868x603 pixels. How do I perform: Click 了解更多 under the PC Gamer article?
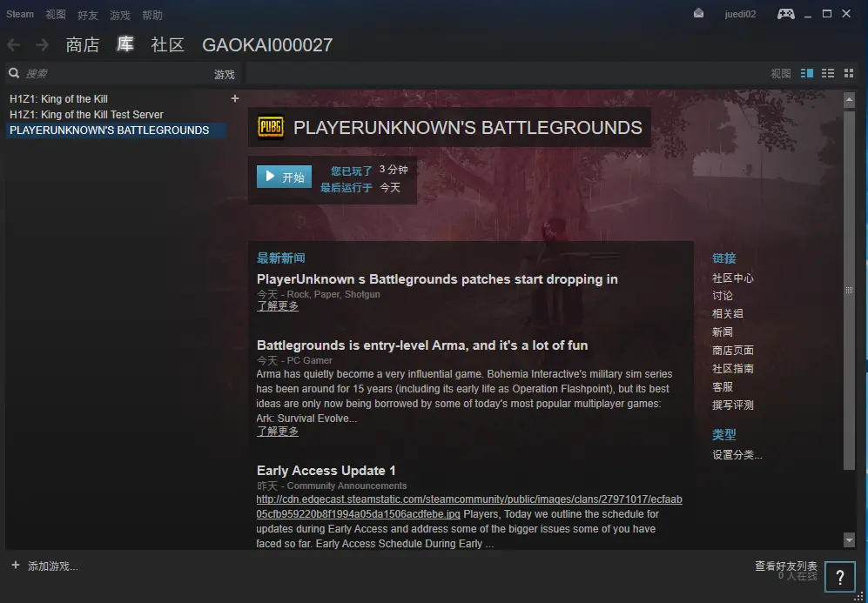coord(278,432)
